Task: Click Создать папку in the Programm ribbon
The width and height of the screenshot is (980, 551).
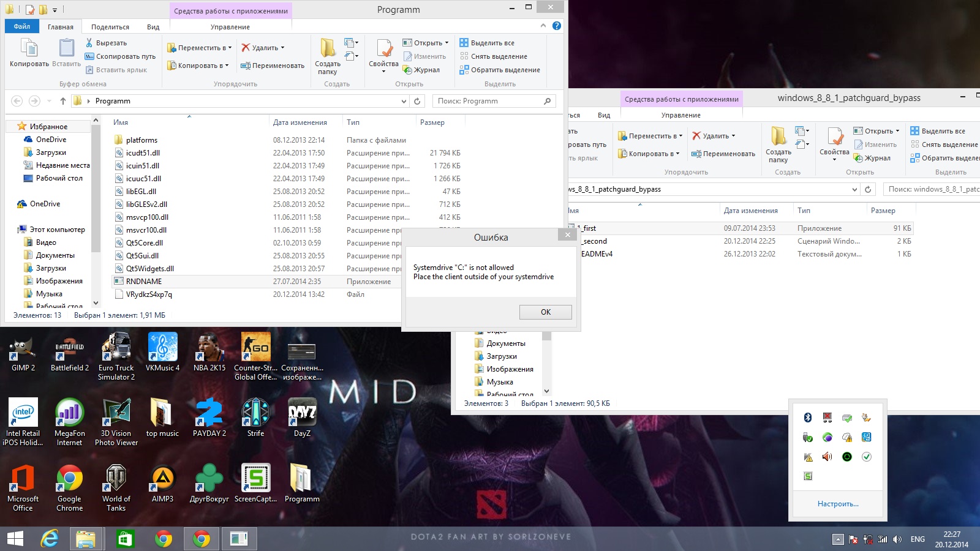Action: point(328,56)
